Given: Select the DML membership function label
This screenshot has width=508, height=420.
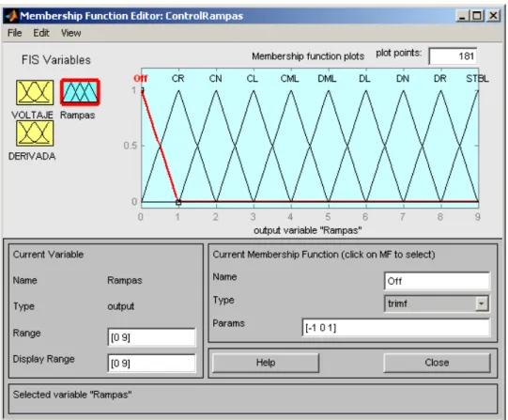Looking at the screenshot, I should pos(327,78).
